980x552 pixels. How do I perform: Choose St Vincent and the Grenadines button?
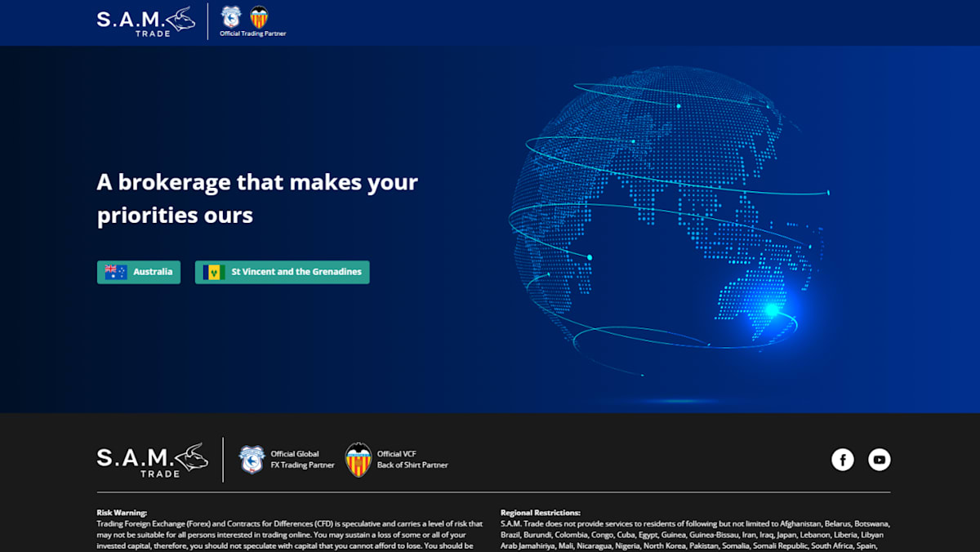(282, 272)
